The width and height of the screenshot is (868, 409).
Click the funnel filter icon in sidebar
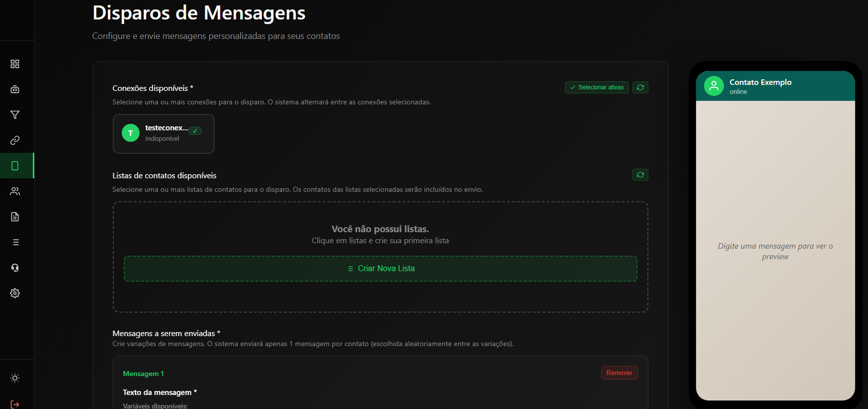tap(15, 115)
